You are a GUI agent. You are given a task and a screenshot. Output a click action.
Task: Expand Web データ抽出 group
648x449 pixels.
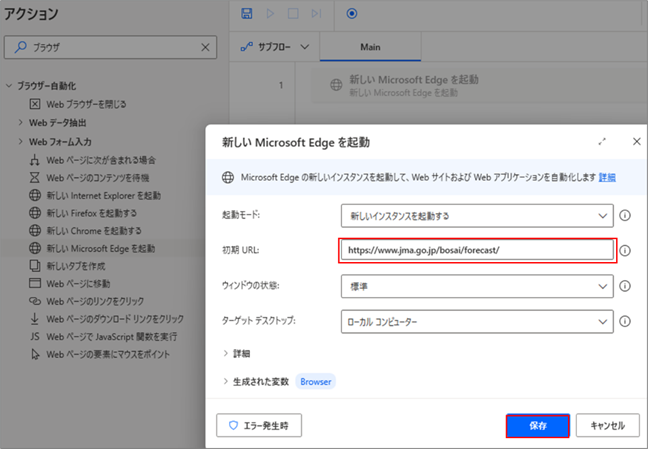[20, 123]
